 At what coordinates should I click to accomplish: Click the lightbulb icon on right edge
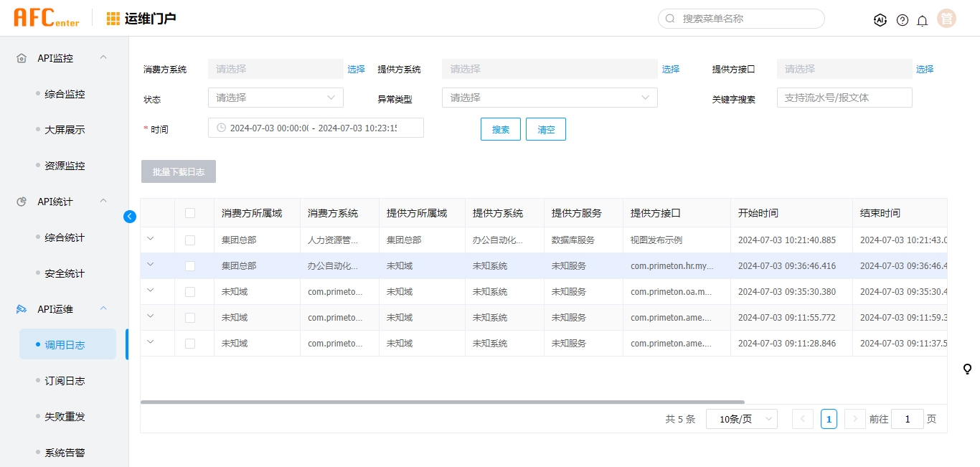[967, 369]
